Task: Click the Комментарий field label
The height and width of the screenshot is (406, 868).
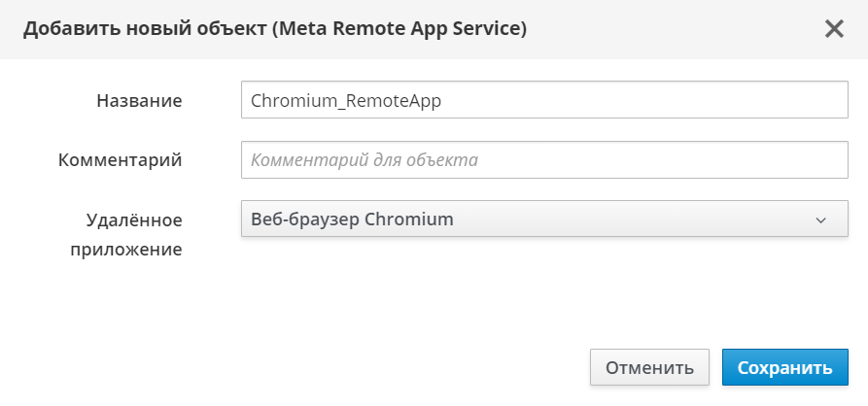Action: (121, 160)
